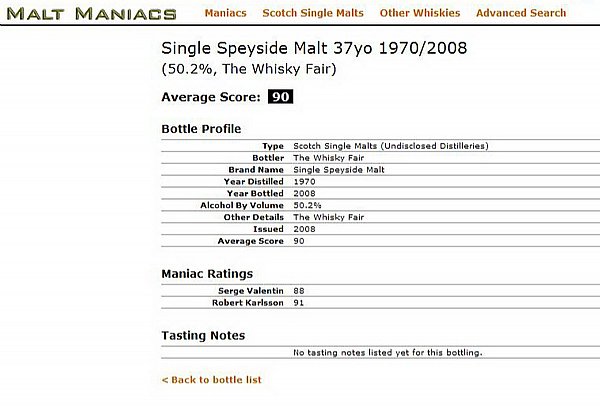This screenshot has height=408, width=600.
Task: Click the Malt Maniacs logo
Action: pos(91,14)
